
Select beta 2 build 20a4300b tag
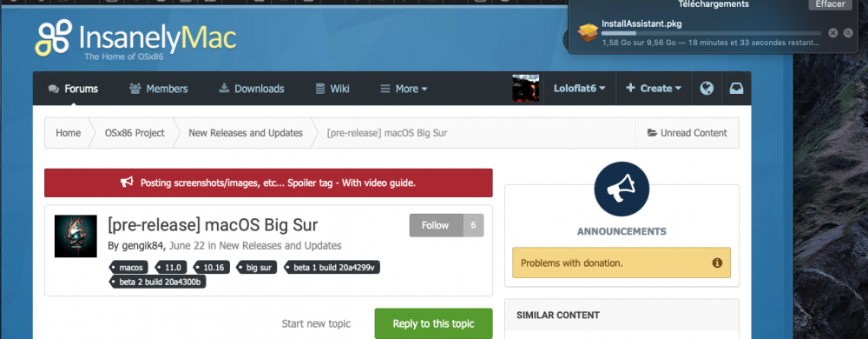pos(159,282)
